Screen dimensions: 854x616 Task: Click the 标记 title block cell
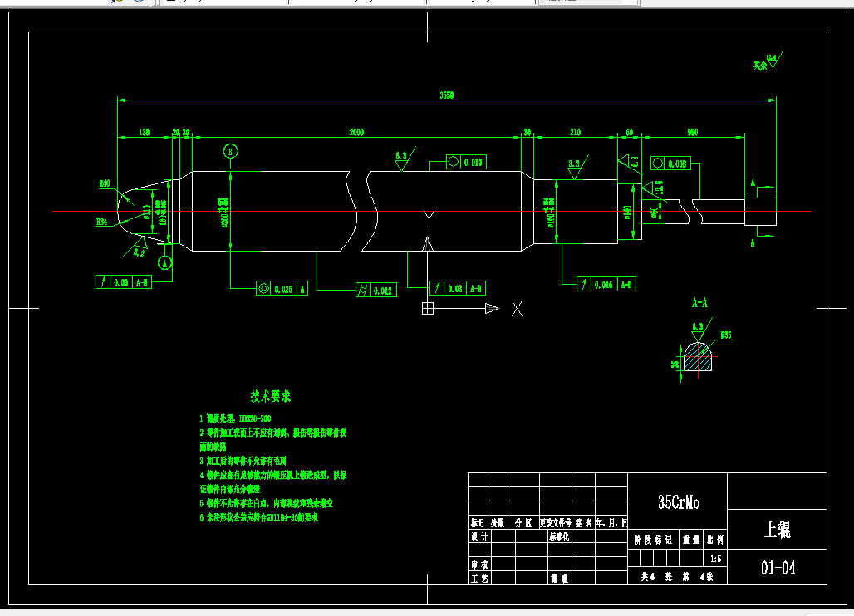pyautogui.click(x=479, y=523)
